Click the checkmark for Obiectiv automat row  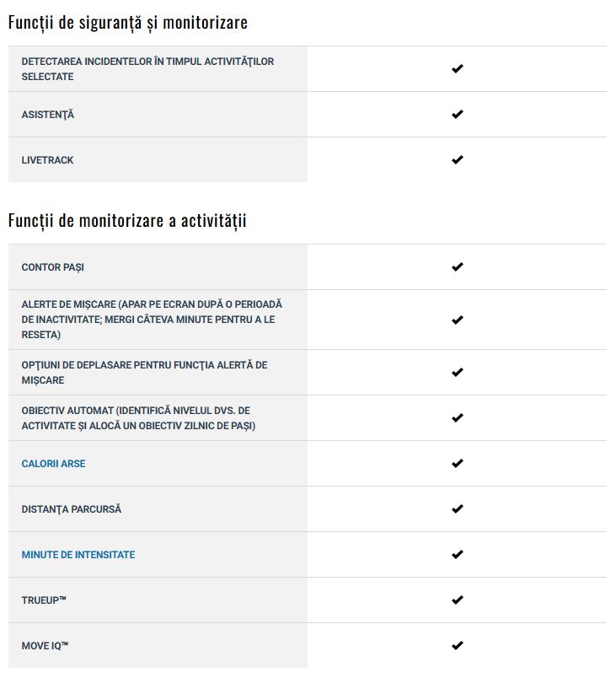click(x=457, y=417)
